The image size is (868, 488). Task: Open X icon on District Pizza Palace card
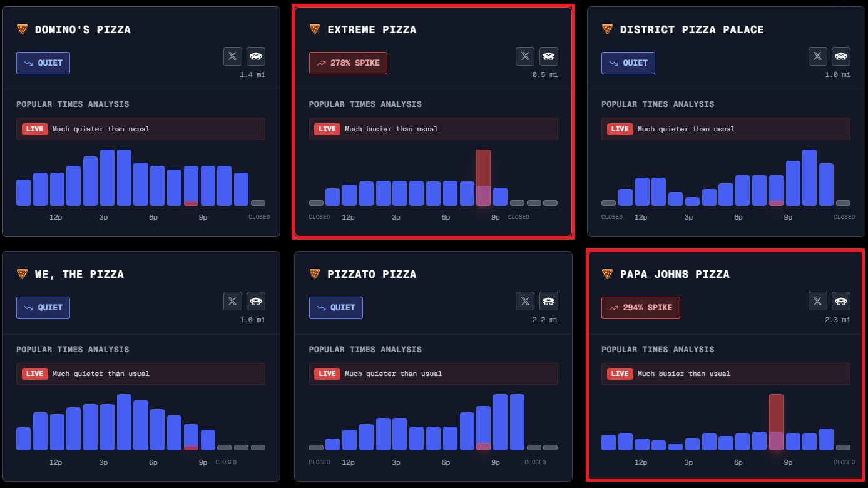click(818, 56)
